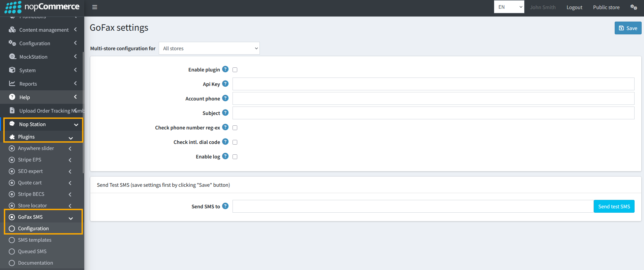Click the Help question mark icon
The width and height of the screenshot is (644, 270).
click(x=12, y=97)
